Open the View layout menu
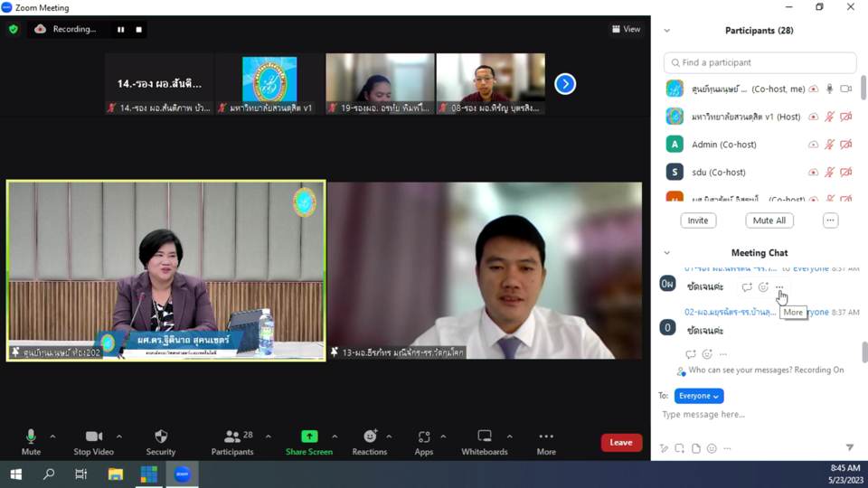The height and width of the screenshot is (488, 868). pyautogui.click(x=626, y=29)
